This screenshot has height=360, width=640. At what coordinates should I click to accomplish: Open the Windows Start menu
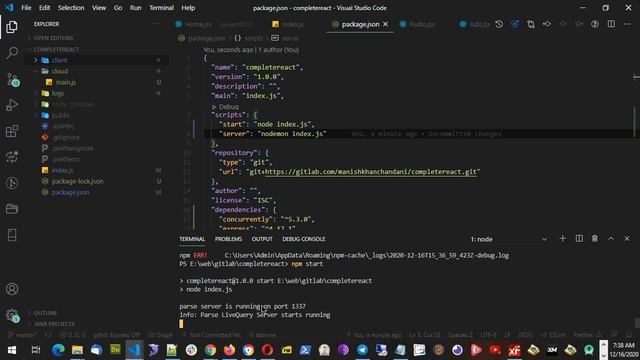[12, 350]
